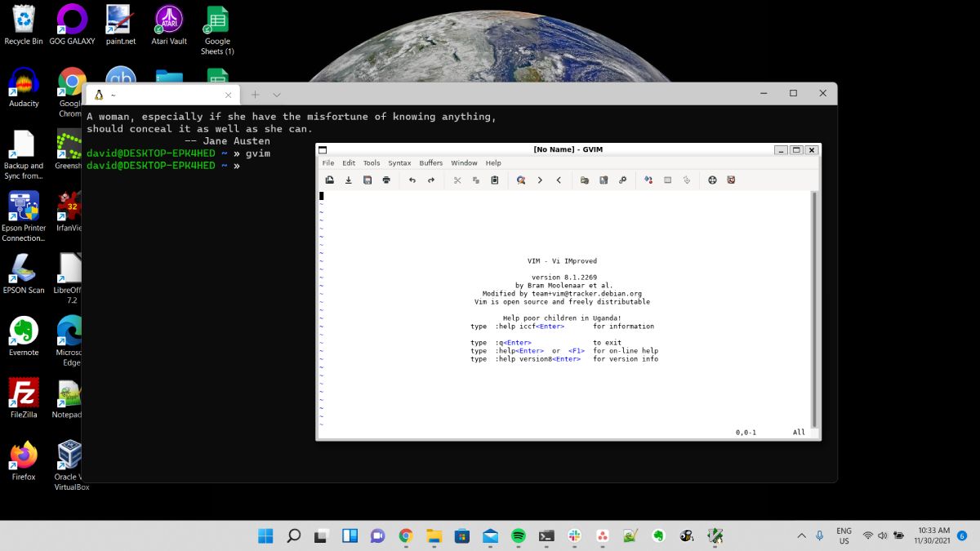The width and height of the screenshot is (980, 551).
Task: Click the Open file icon in GVIM toolbar
Action: coord(329,180)
